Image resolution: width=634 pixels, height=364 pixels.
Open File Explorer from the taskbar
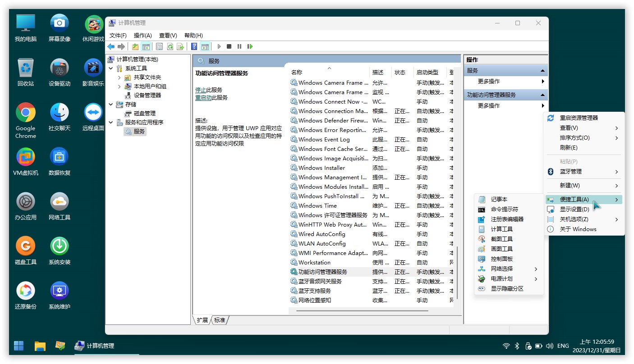pos(40,346)
